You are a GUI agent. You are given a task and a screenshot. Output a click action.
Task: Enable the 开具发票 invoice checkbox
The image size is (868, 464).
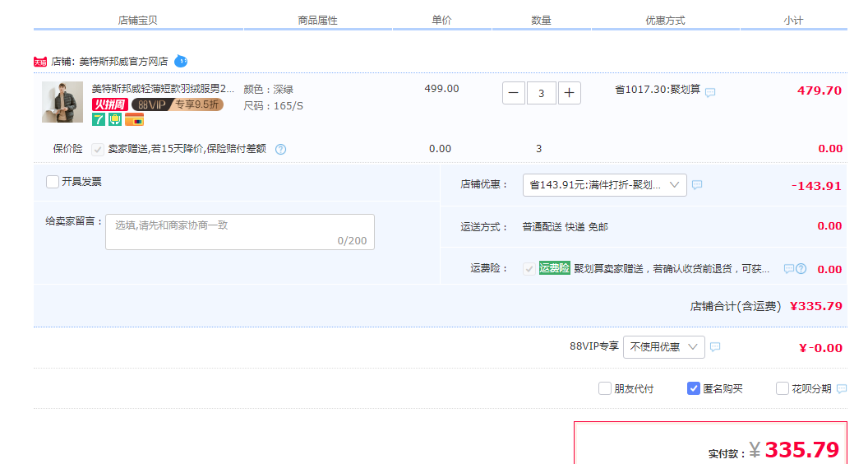53,182
